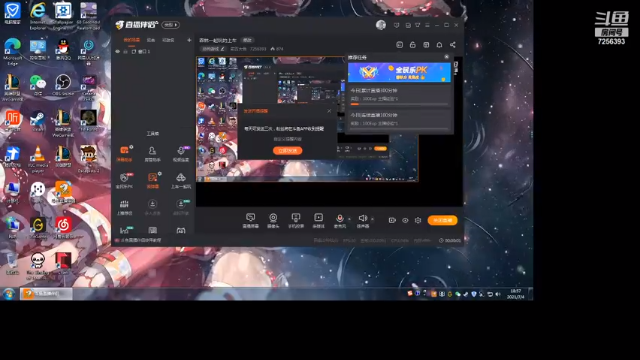Image resolution: width=640 pixels, height=360 pixels.
Task: Switch to the second scene tab
Action: [x=151, y=40]
